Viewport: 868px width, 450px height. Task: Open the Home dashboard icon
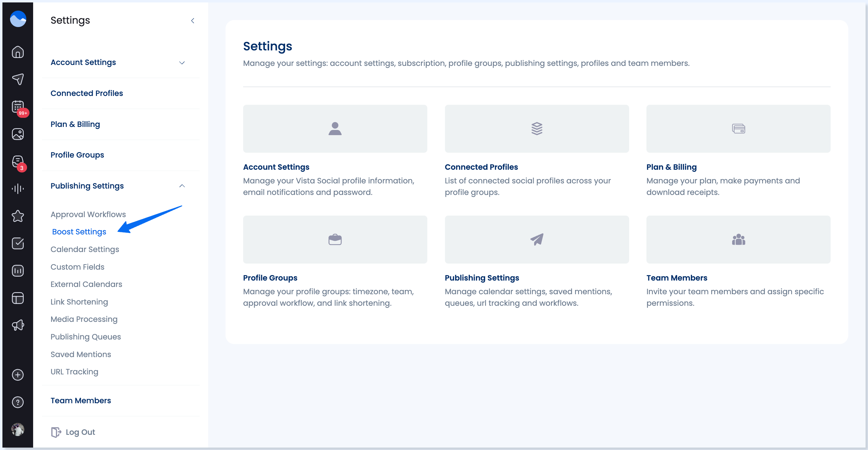(x=18, y=52)
